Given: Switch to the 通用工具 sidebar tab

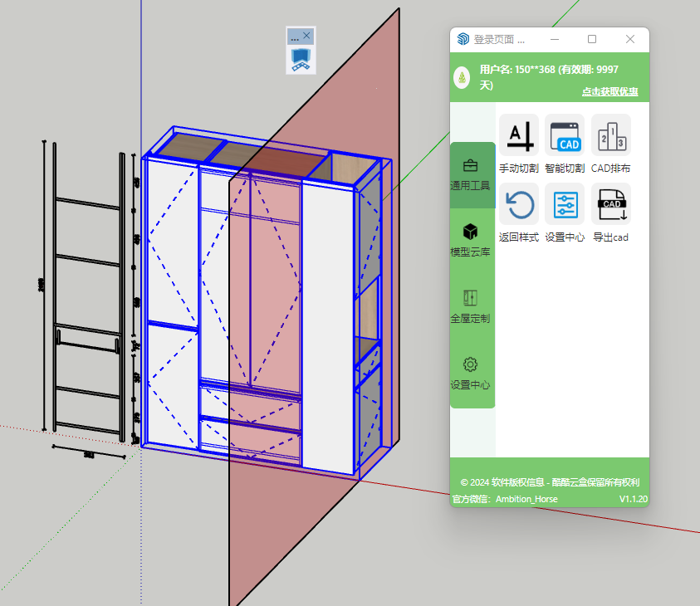Looking at the screenshot, I should tap(470, 175).
